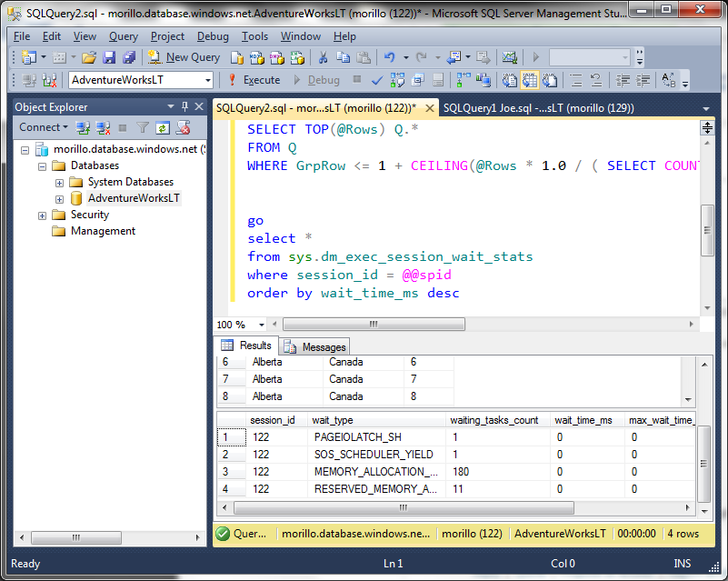
Task: Click the Object Explorer filter funnel icon
Action: 143,127
